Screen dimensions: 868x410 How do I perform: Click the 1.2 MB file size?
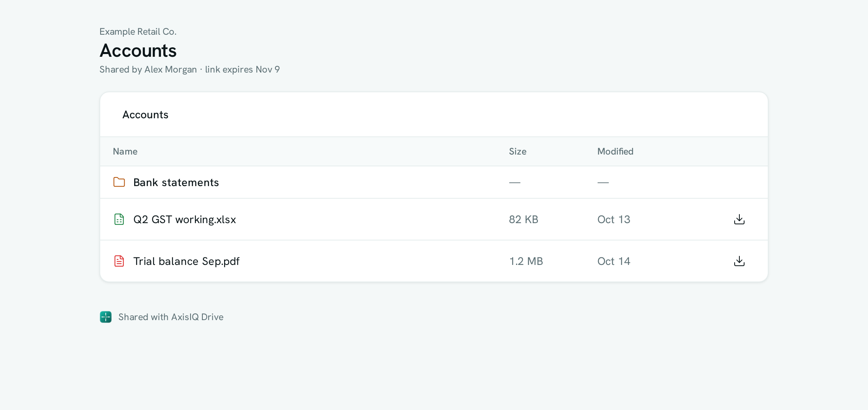[x=526, y=261]
